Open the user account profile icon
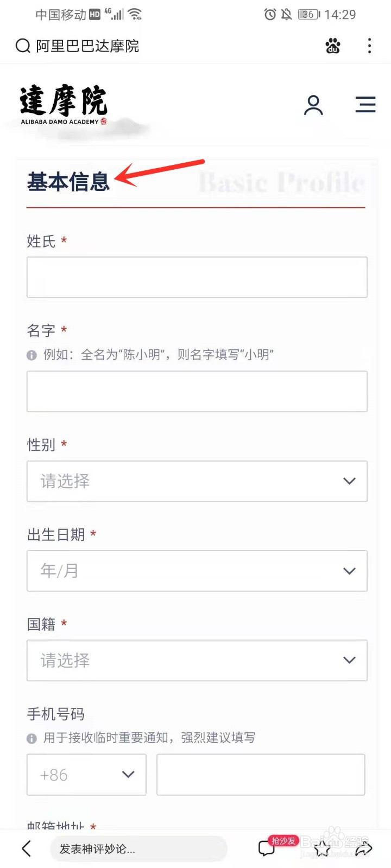This screenshot has height=868, width=391. (x=313, y=105)
